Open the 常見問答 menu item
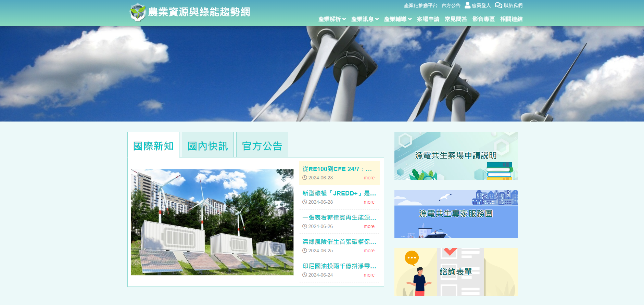The width and height of the screenshot is (644, 305). (455, 19)
